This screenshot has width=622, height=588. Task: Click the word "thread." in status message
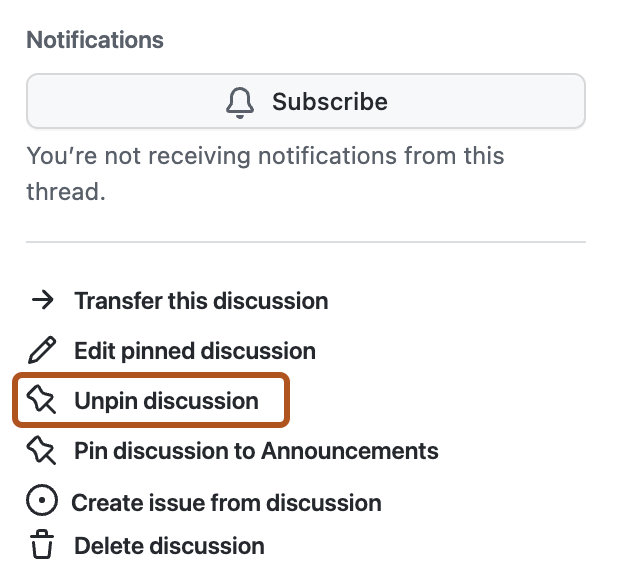click(66, 192)
